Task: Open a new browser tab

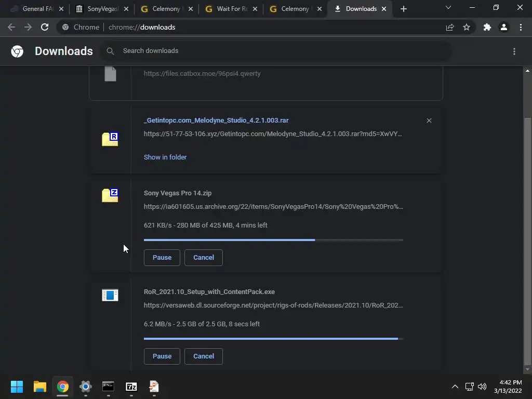Action: [403, 9]
